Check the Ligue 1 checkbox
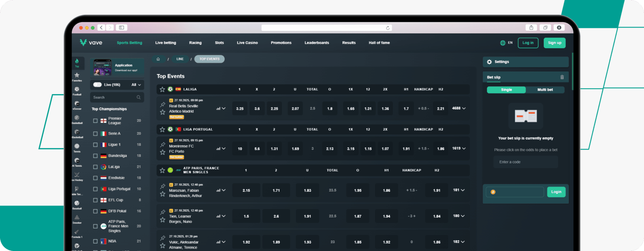 (x=95, y=145)
